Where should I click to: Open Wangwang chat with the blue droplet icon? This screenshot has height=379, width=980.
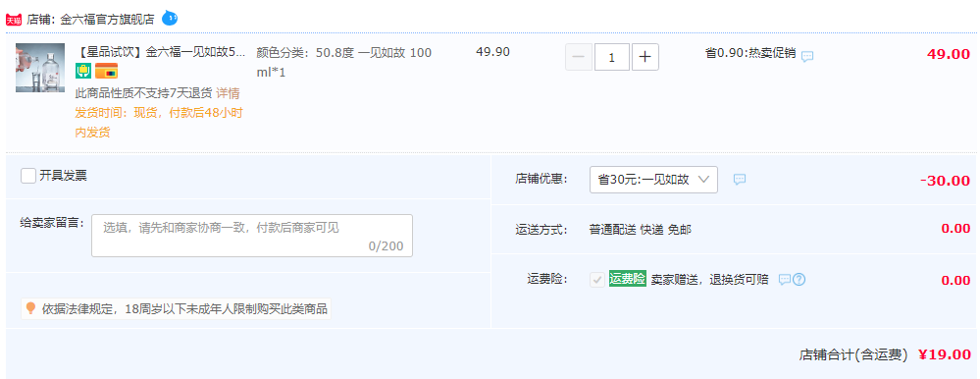170,18
